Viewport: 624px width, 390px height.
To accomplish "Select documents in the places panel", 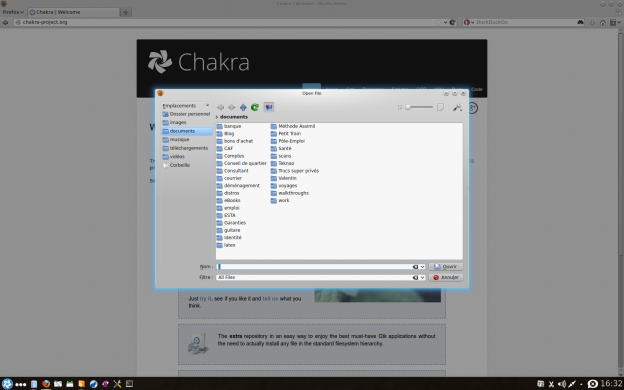I will tap(187, 131).
